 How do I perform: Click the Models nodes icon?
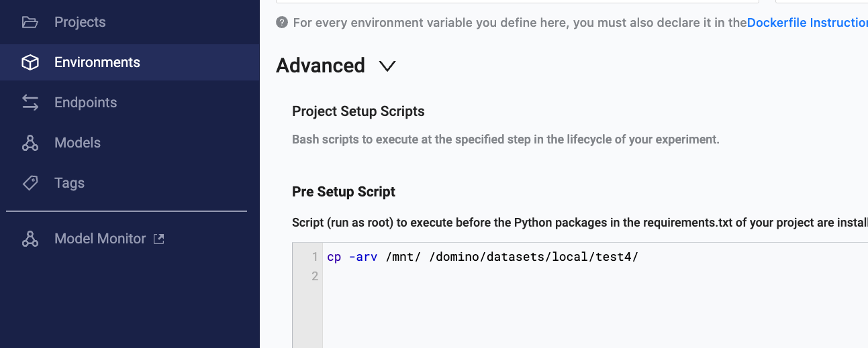[30, 143]
